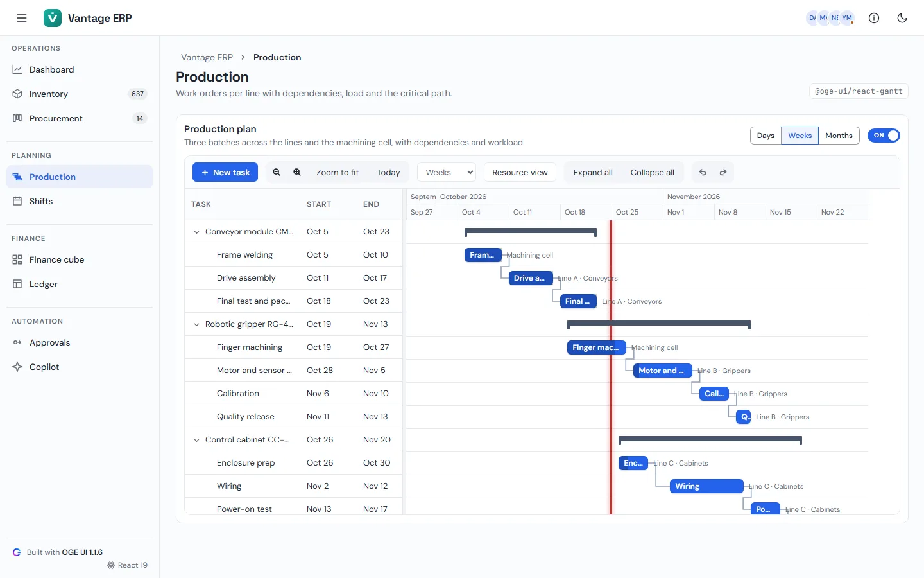Select the Wiring task bar
This screenshot has width=924, height=578.
(706, 486)
